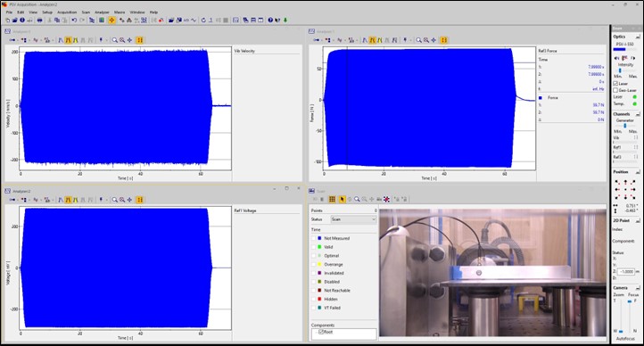Viewport: 644px width, 346px height.
Task: Adjust the Generator slider in Channels
Action: click(625, 126)
